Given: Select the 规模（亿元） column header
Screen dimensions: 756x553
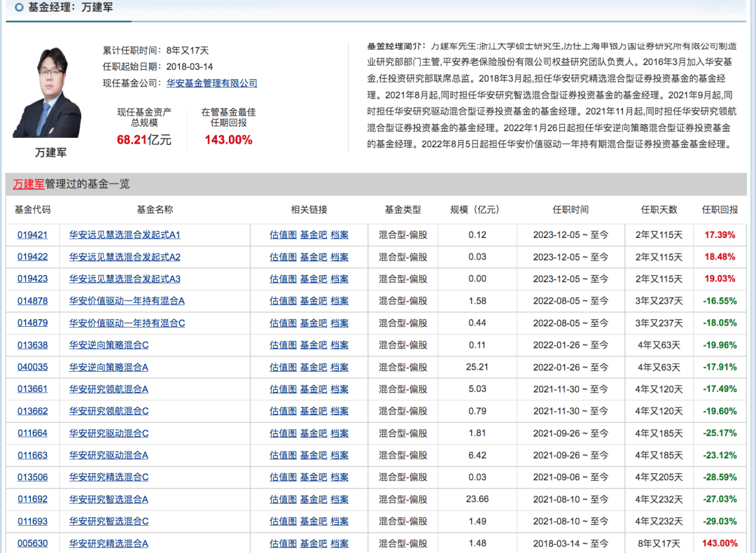Looking at the screenshot, I should click(x=475, y=210).
